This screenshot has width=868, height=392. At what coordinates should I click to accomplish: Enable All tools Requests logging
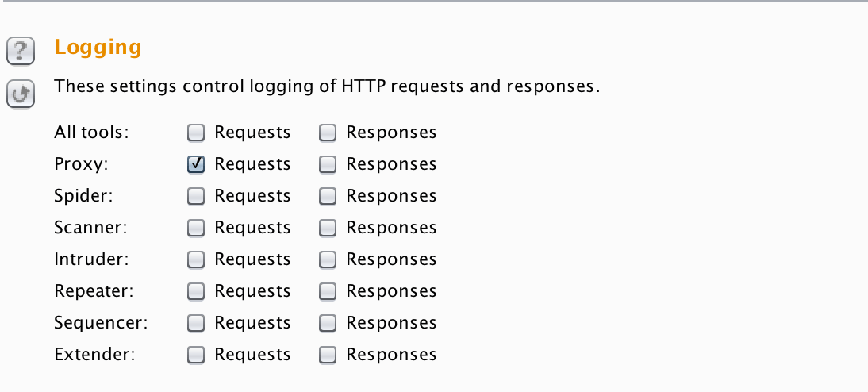[195, 133]
